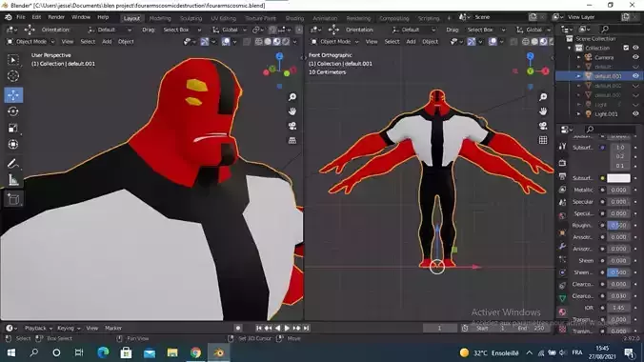Open the Tool properties tab
Image resolution: width=644 pixels, height=362 pixels.
[562, 147]
